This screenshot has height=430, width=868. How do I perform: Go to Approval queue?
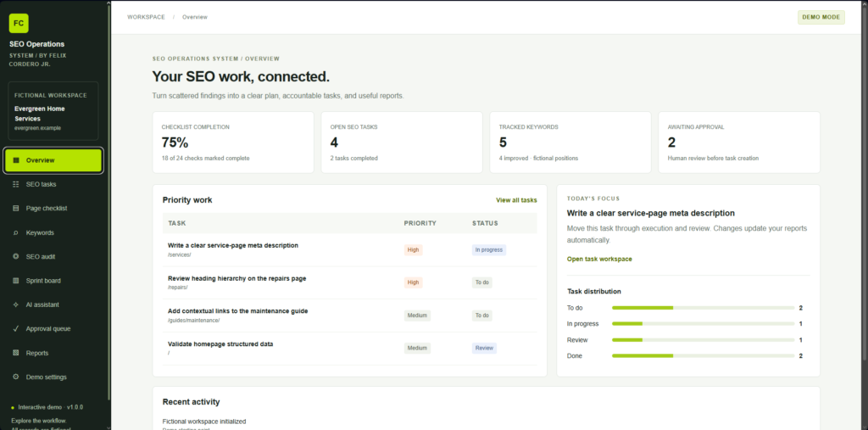point(53,328)
